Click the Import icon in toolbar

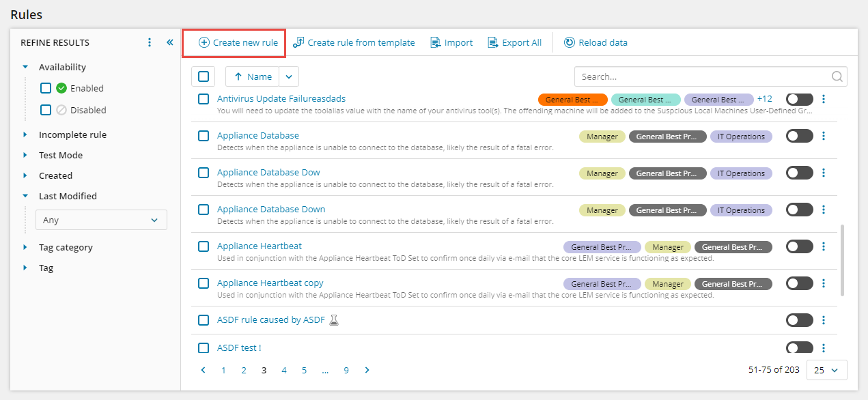coord(435,42)
